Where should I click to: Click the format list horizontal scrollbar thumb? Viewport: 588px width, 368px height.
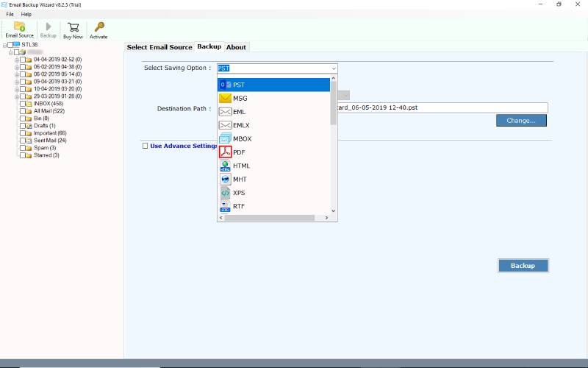[x=269, y=218]
